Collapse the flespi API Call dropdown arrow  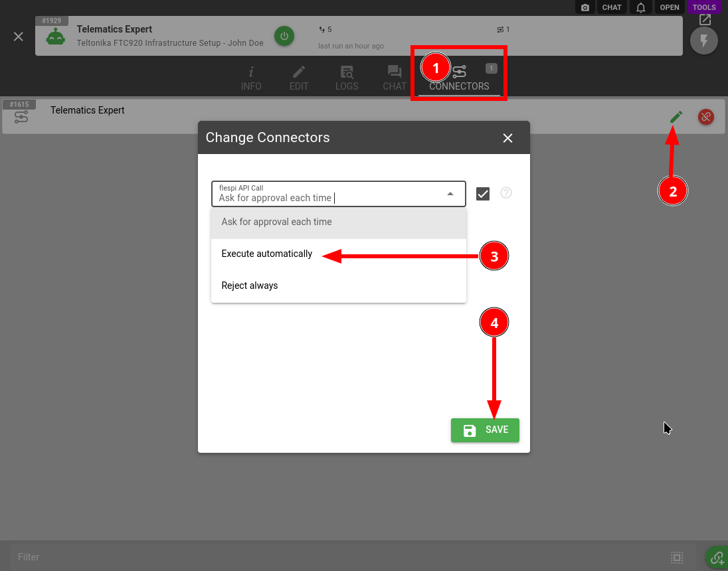point(450,194)
